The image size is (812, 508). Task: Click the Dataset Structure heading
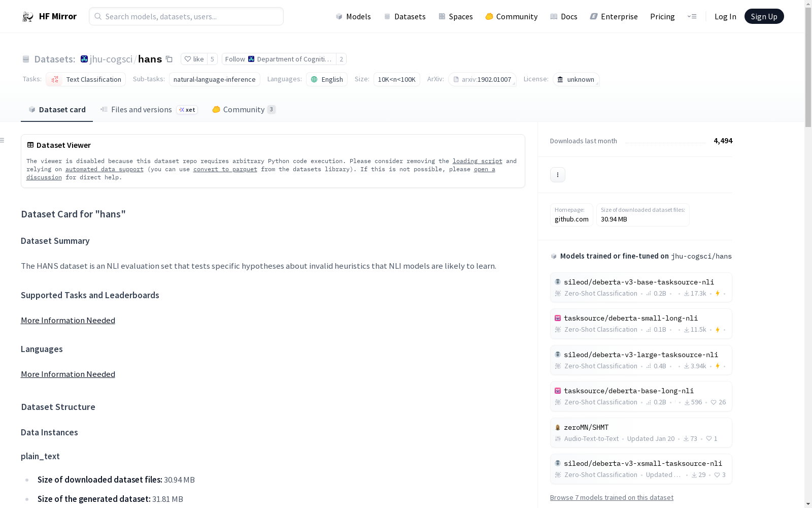(58, 407)
